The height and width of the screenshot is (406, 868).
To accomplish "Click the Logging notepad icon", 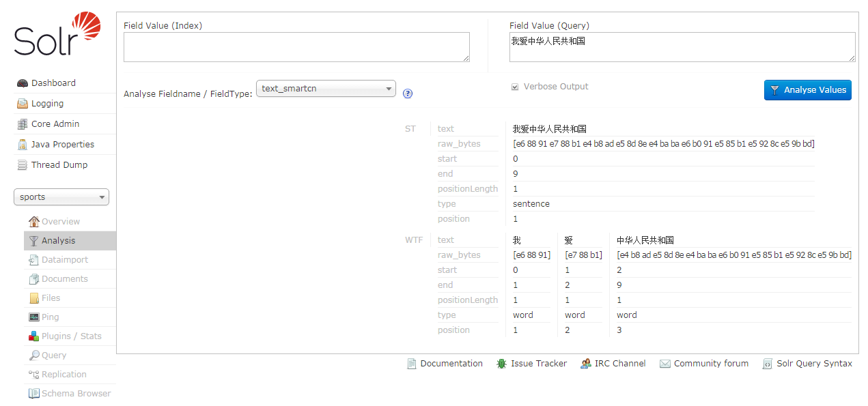I will [23, 104].
